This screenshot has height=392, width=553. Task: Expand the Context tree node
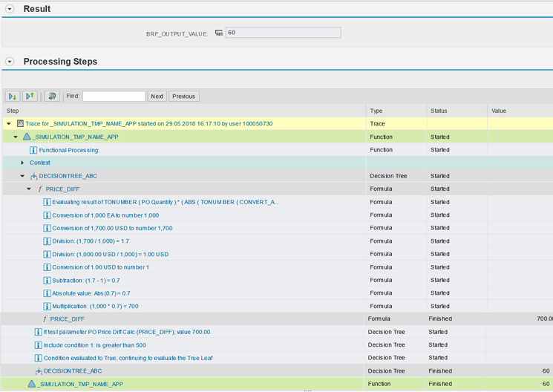click(x=22, y=163)
